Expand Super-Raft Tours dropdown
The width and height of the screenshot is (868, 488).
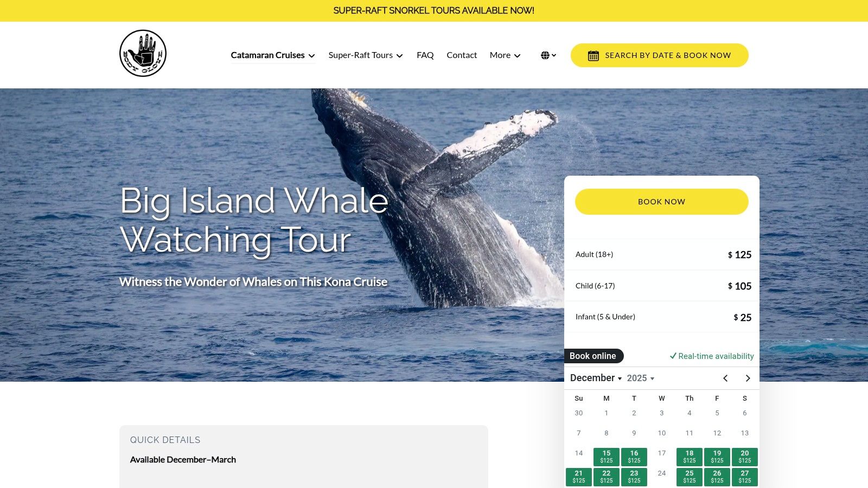click(x=366, y=55)
